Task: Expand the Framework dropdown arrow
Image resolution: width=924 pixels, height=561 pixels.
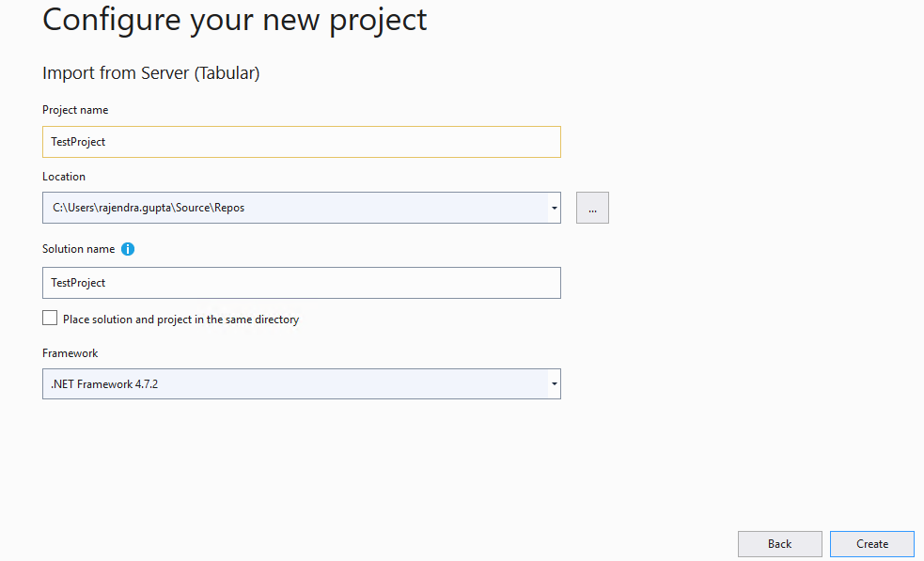Action: coord(555,383)
